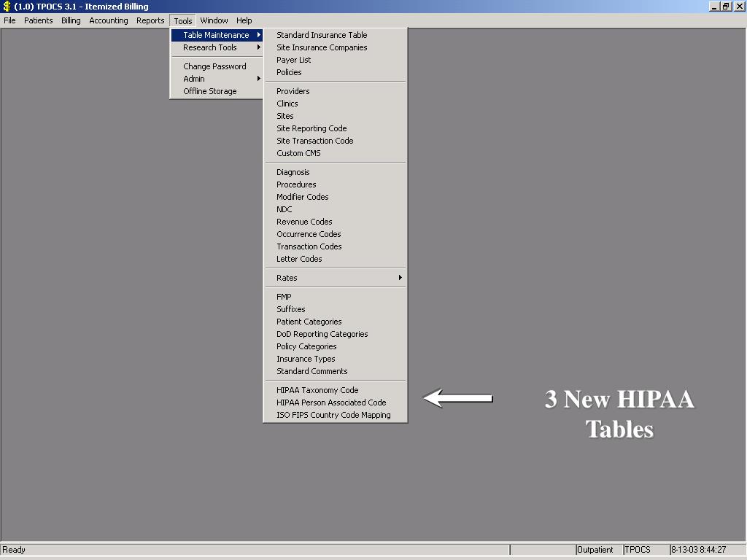Image resolution: width=747 pixels, height=560 pixels.
Task: Open the Clinics table
Action: (336, 104)
